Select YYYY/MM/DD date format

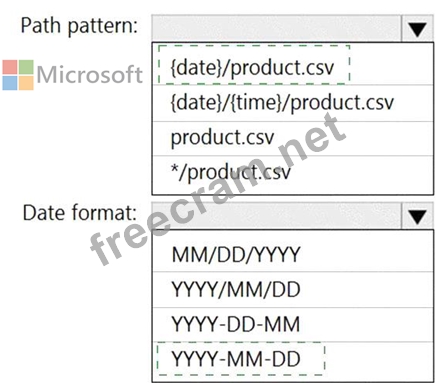pyautogui.click(x=292, y=290)
